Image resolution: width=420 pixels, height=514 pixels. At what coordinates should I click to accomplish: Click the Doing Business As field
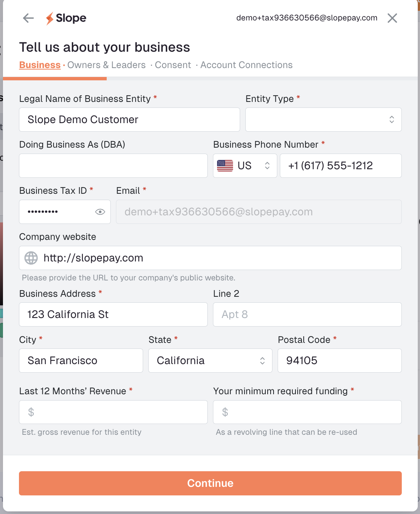[x=113, y=166]
